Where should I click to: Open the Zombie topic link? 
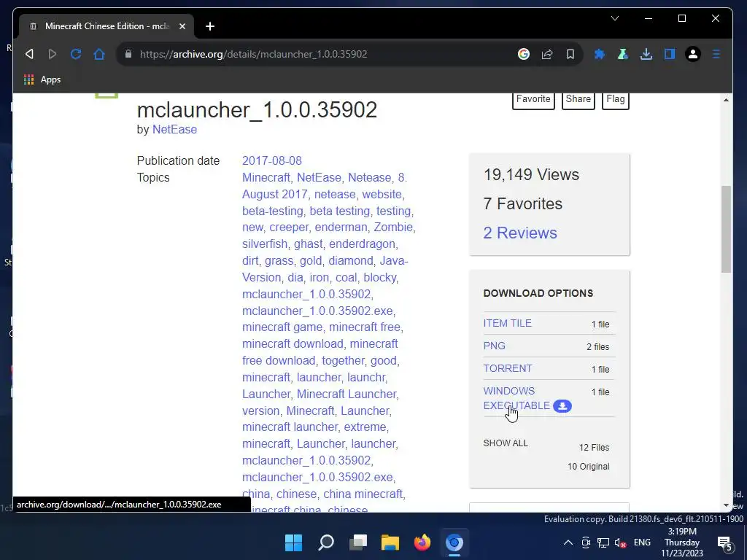click(393, 227)
